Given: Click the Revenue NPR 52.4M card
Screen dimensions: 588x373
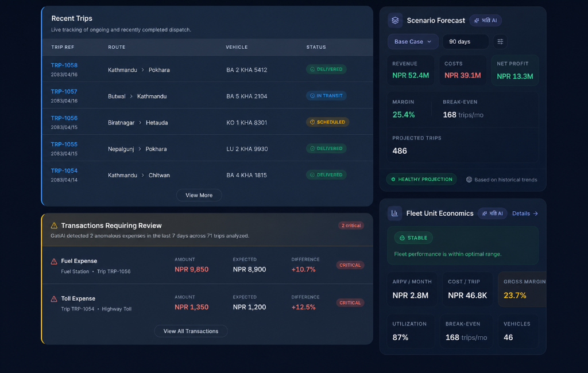Looking at the screenshot, I should click(411, 70).
